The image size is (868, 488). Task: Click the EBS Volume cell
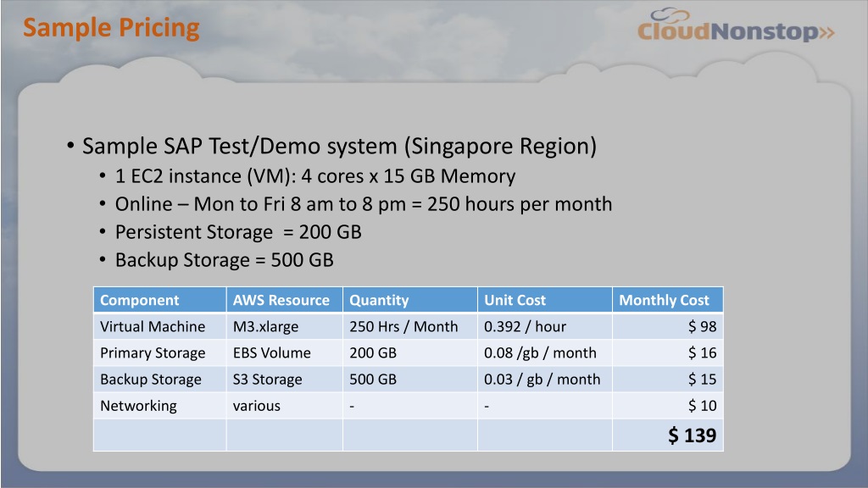(285, 353)
